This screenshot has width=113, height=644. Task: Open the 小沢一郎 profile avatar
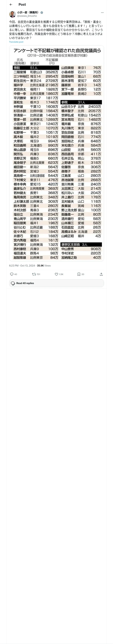coord(13,14)
